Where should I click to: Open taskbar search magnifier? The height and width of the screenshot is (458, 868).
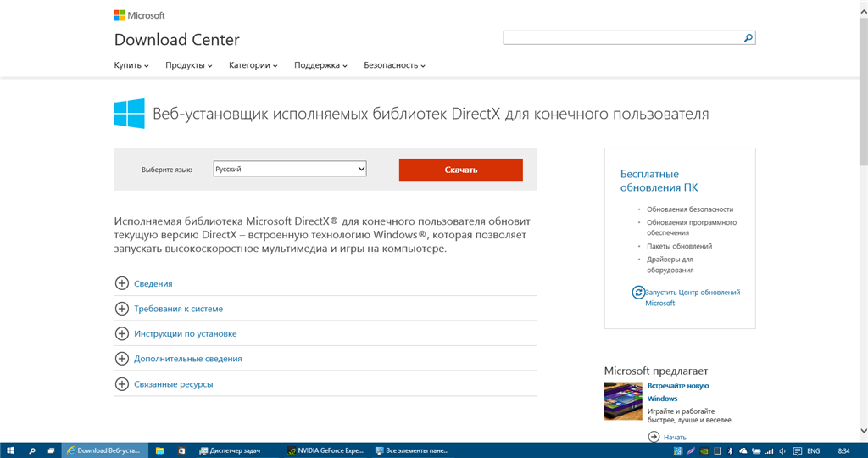pyautogui.click(x=32, y=451)
